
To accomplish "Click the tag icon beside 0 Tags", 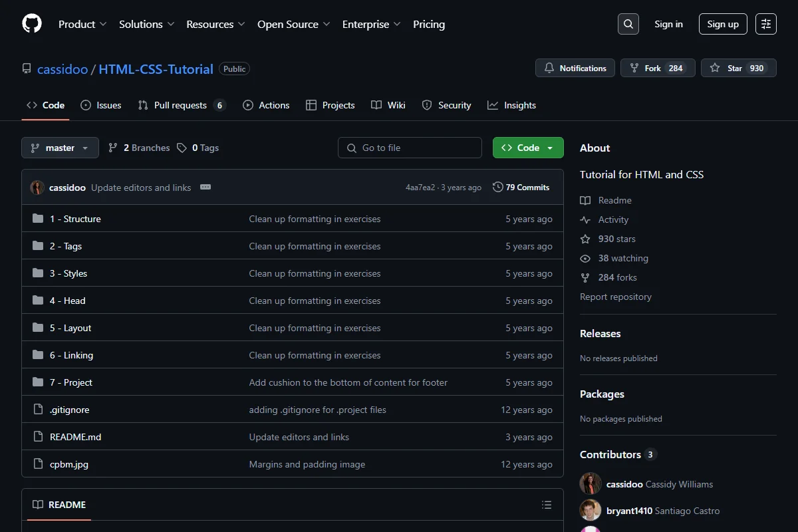I will 182,148.
